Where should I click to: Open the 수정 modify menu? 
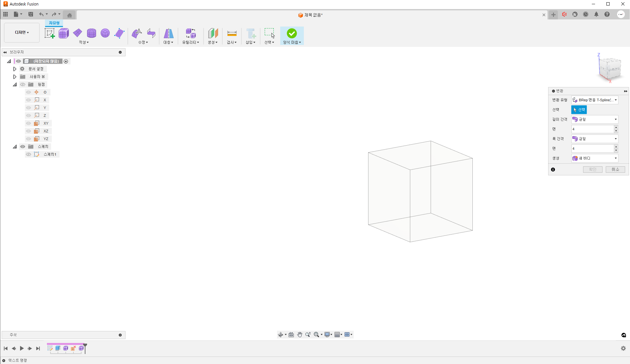(x=143, y=42)
